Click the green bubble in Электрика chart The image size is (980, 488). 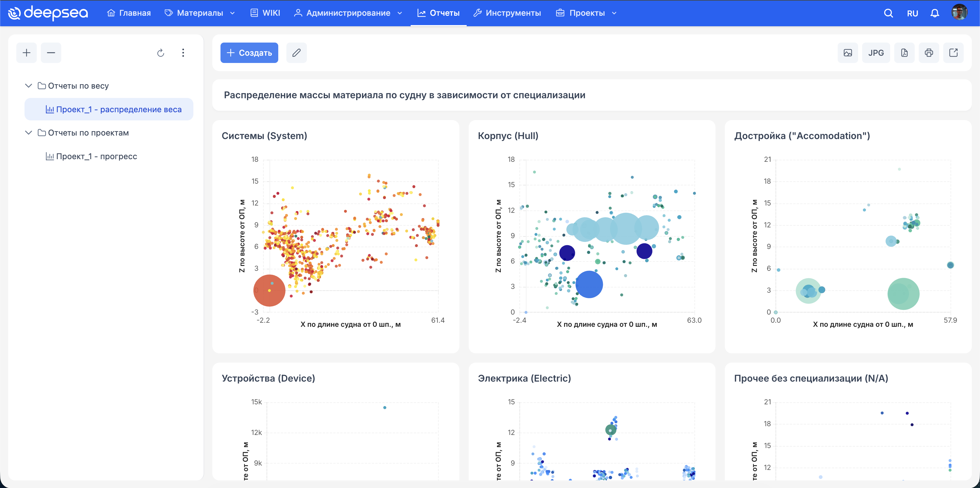610,430
